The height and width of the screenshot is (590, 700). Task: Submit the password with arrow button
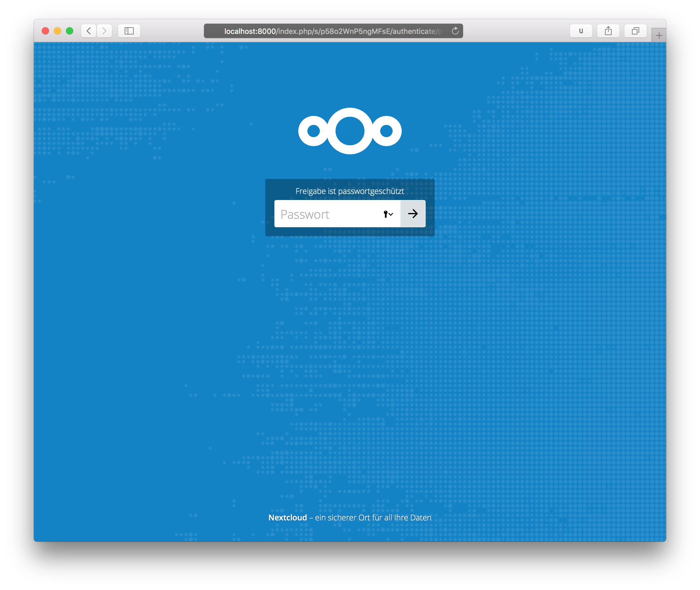click(413, 214)
